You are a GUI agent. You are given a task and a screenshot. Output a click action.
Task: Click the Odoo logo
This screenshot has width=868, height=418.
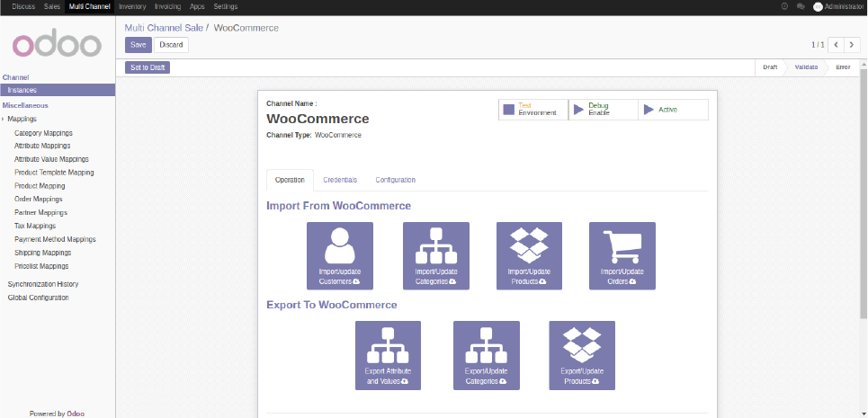pyautogui.click(x=57, y=45)
